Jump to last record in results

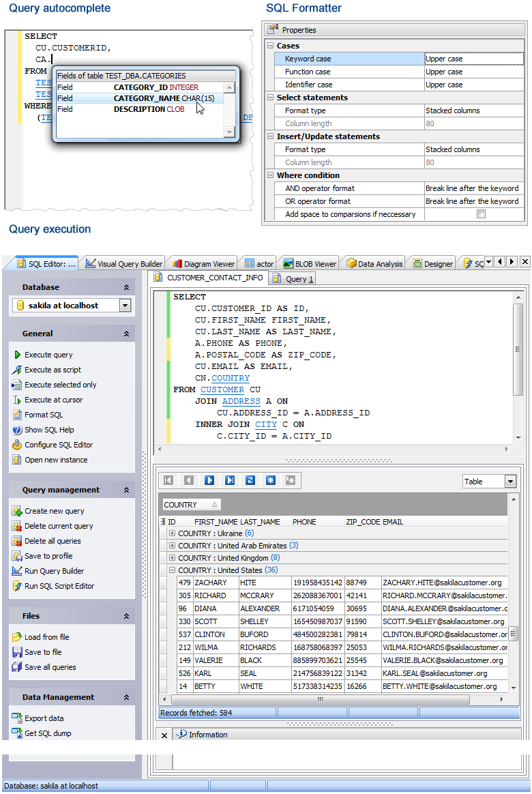230,480
